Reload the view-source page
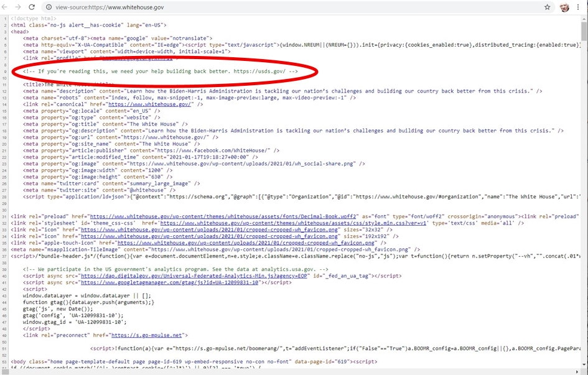The width and height of the screenshot is (588, 375). (32, 7)
